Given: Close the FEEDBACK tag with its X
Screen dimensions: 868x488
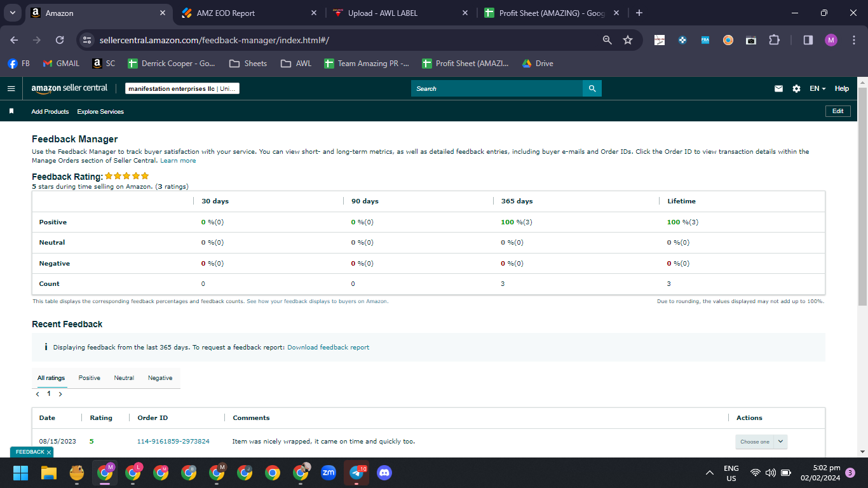Looking at the screenshot, I should click(48, 452).
